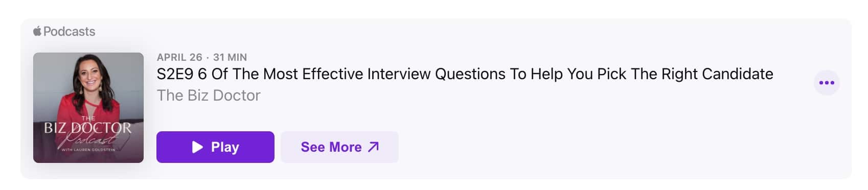The width and height of the screenshot is (868, 190).
Task: Open the See More link
Action: (339, 147)
